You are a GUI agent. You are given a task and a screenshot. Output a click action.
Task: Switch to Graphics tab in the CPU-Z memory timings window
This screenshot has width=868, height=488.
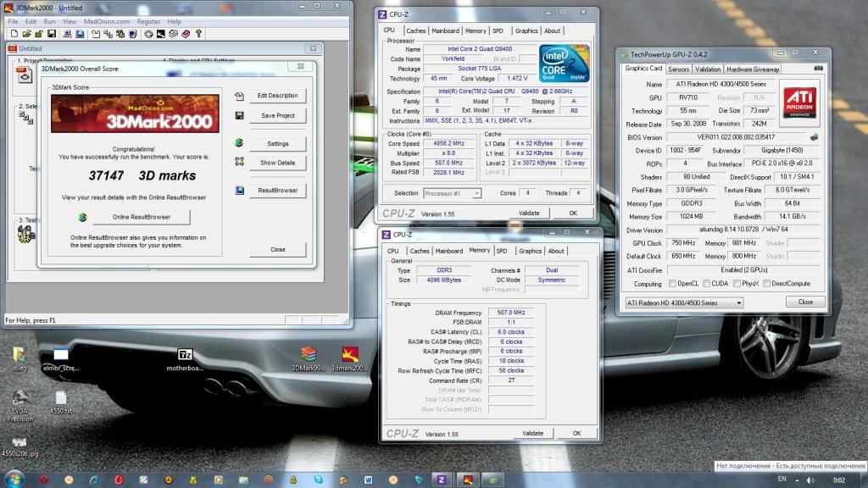530,251
